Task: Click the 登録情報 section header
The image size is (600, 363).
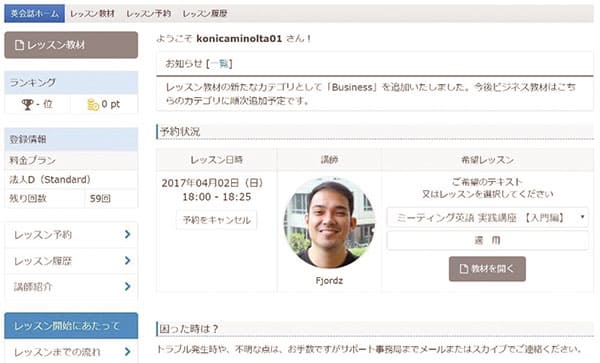Action: [x=71, y=139]
